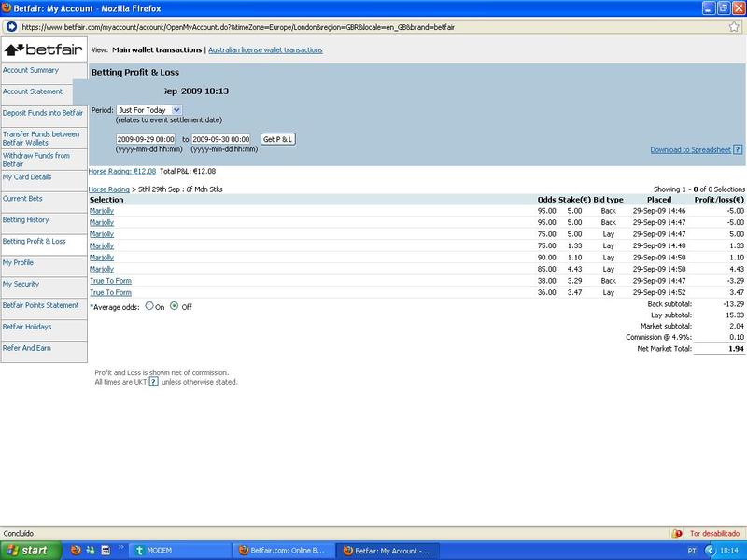
Task: Open the Period dropdown Just For Today
Action: 149,110
